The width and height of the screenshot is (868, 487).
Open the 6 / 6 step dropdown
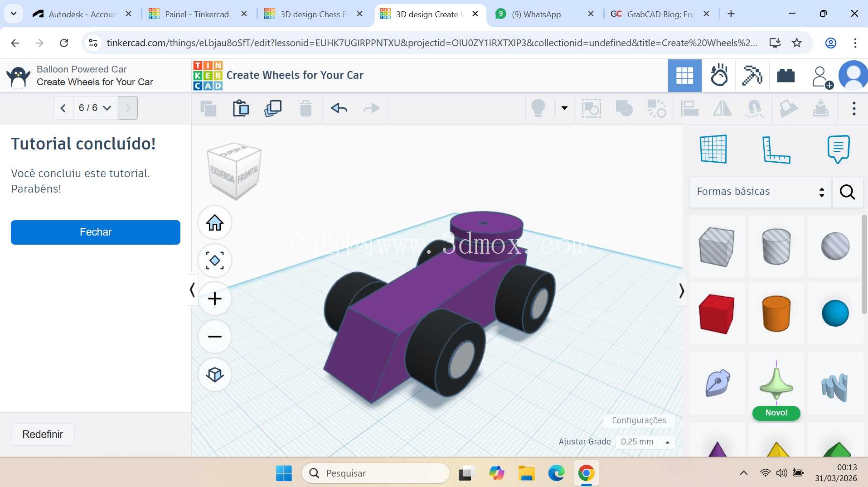point(95,108)
